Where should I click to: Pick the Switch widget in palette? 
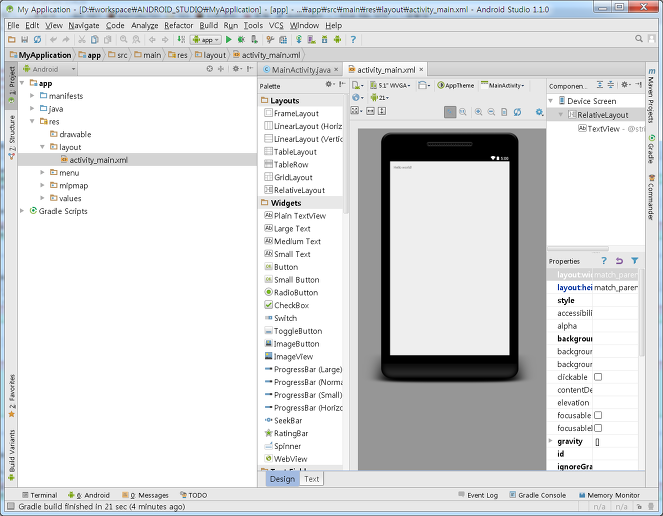coord(281,318)
